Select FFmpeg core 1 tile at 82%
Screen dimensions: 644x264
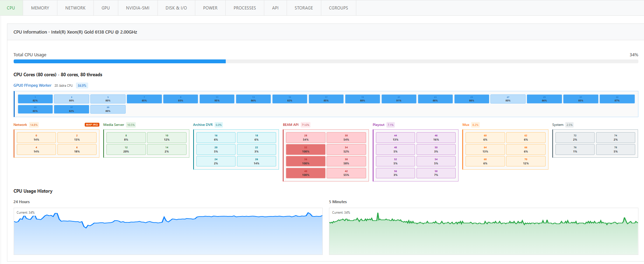pos(35,99)
